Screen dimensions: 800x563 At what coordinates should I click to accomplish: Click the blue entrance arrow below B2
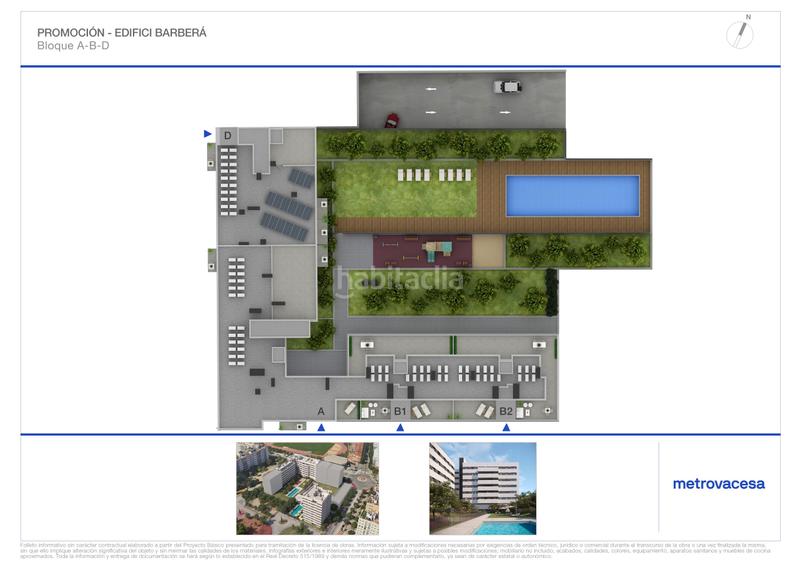point(506,428)
